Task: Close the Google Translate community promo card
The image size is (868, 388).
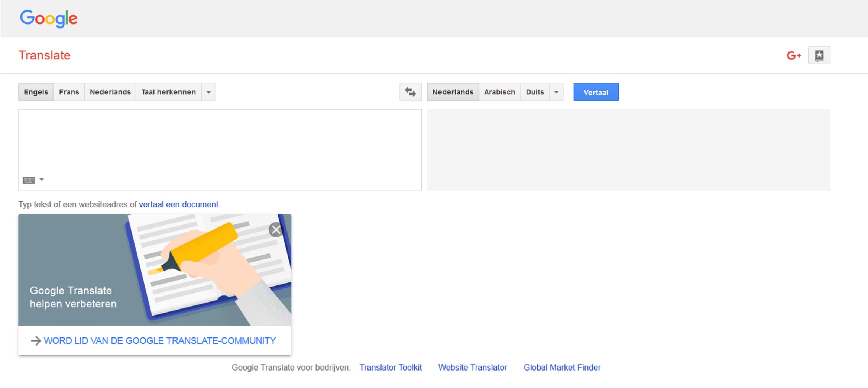Action: point(276,230)
